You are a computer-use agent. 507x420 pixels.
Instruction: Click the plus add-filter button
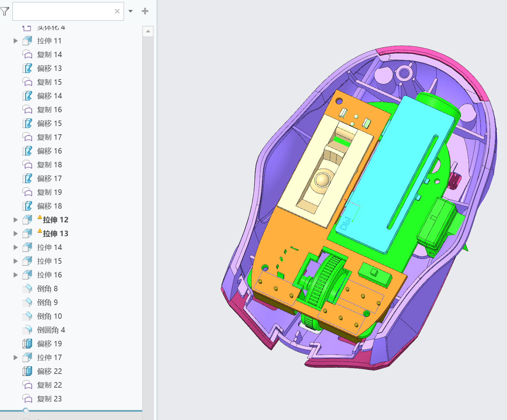(145, 11)
